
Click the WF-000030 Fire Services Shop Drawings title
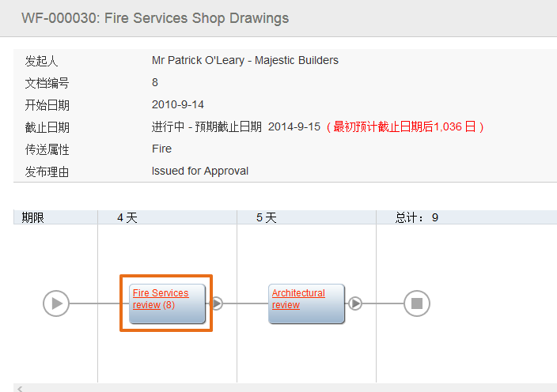pyautogui.click(x=155, y=18)
